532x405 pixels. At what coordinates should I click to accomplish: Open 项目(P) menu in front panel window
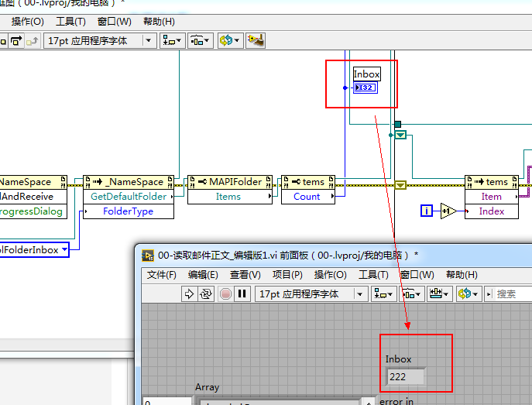tap(287, 274)
